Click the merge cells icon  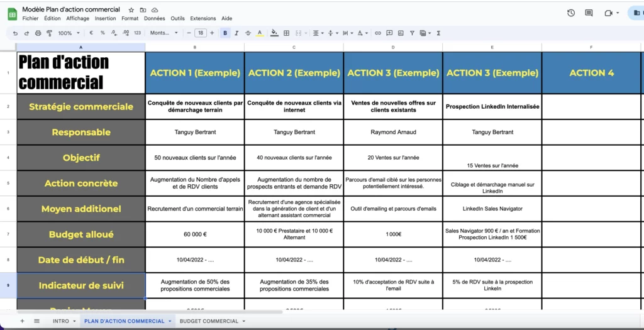click(299, 33)
